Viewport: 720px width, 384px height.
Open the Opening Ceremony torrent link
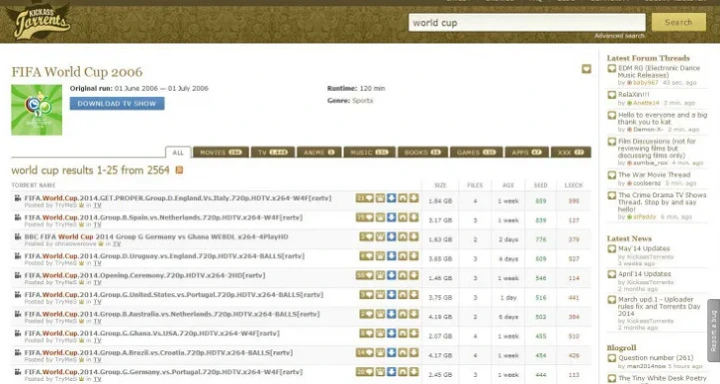coord(145,275)
